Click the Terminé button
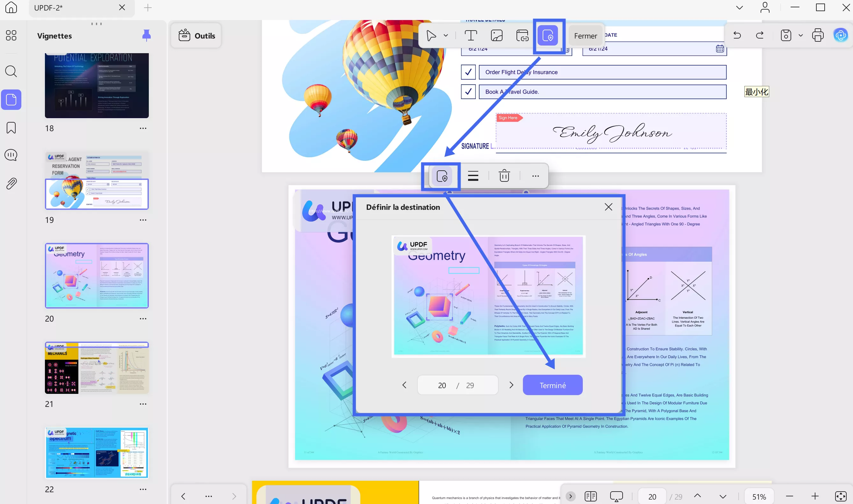 click(553, 385)
